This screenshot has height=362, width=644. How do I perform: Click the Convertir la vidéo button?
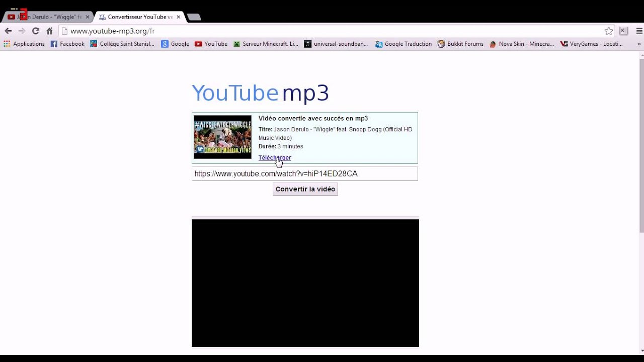305,189
